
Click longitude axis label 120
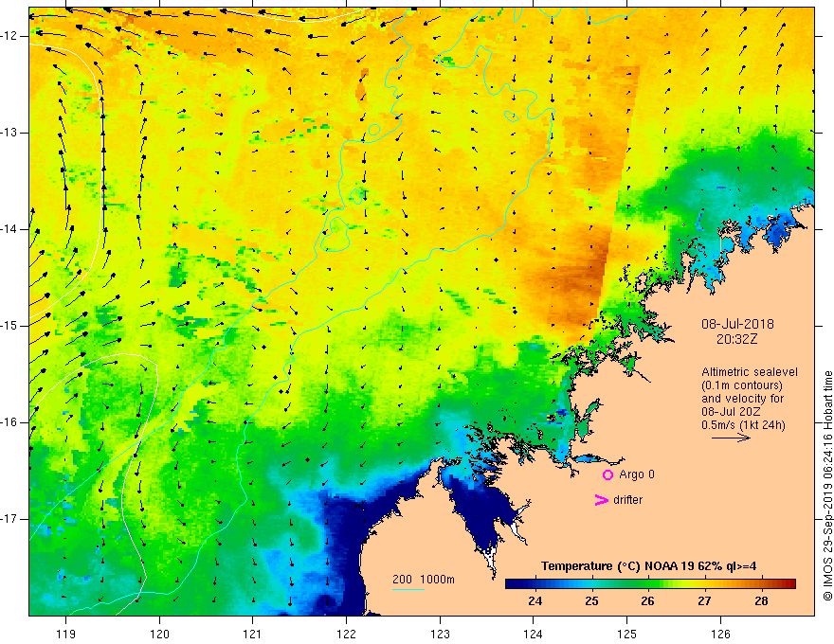[x=159, y=634]
